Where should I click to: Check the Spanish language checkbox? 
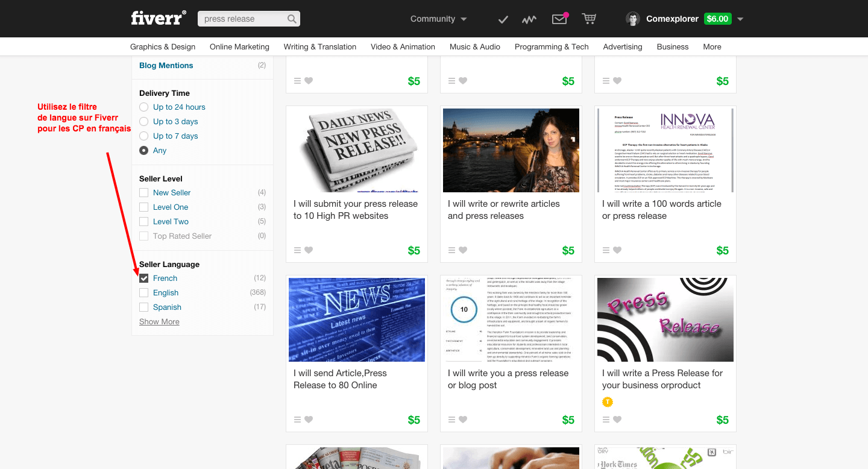coord(143,307)
